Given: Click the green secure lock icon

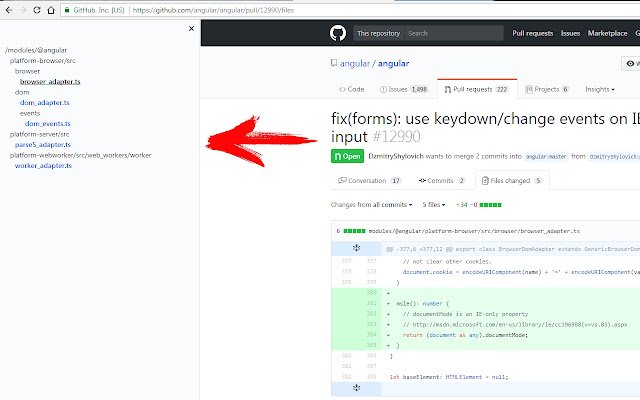Looking at the screenshot, I should pyautogui.click(x=67, y=10).
